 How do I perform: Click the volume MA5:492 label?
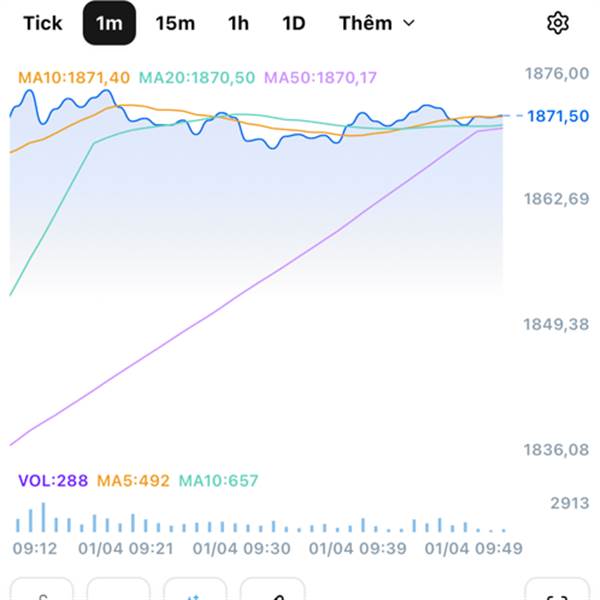click(x=133, y=481)
